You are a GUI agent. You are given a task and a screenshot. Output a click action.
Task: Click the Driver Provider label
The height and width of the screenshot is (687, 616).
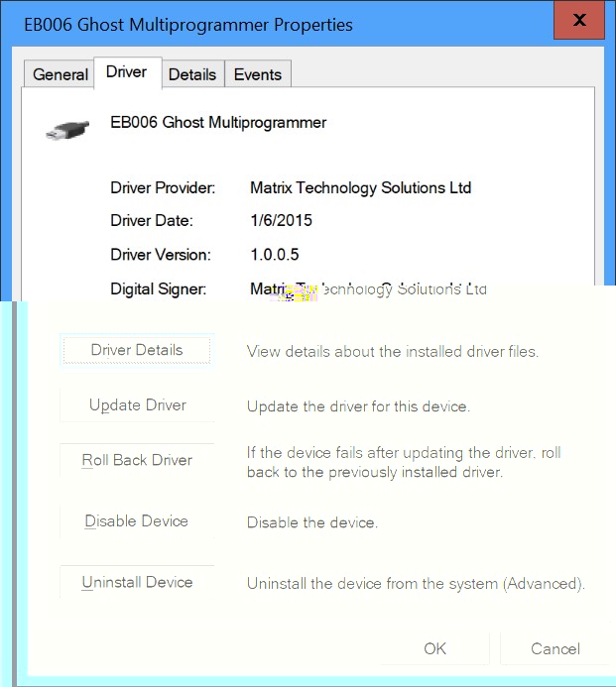click(163, 187)
